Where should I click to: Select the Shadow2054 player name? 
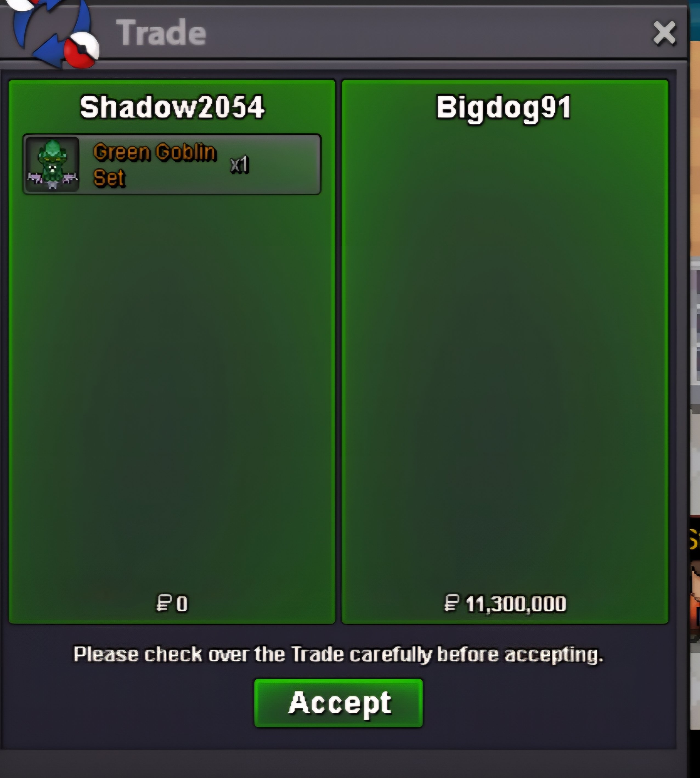(x=172, y=107)
